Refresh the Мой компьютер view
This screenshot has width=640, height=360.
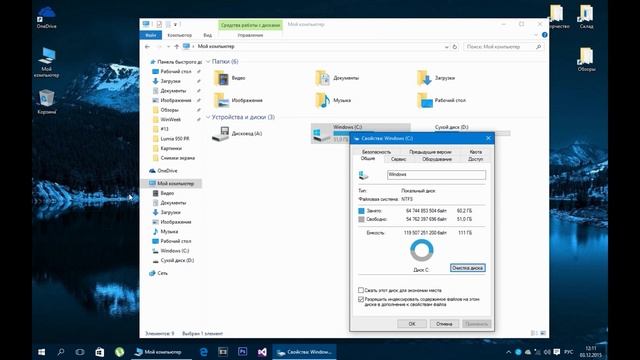click(455, 47)
